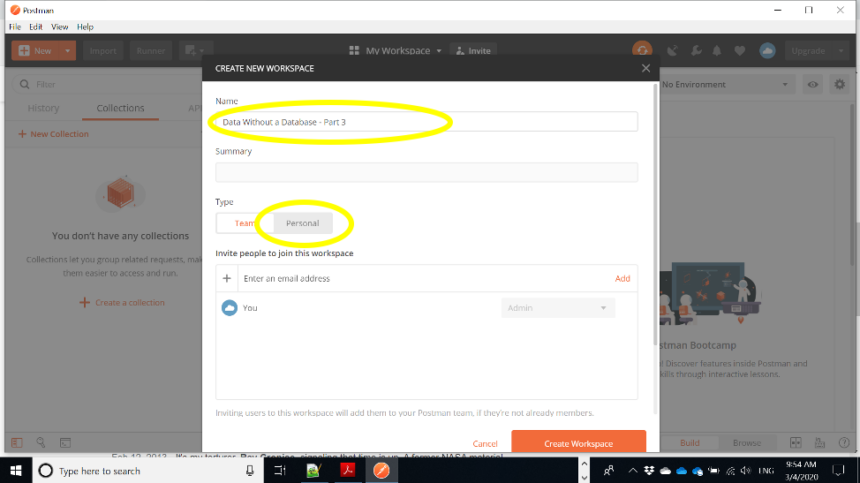Click the Postman taskbar icon
The image size is (860, 483).
(x=382, y=470)
